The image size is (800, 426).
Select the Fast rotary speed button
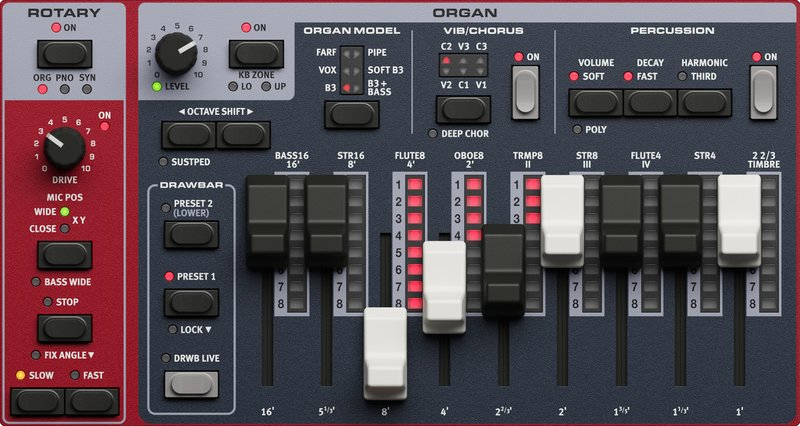[91, 401]
